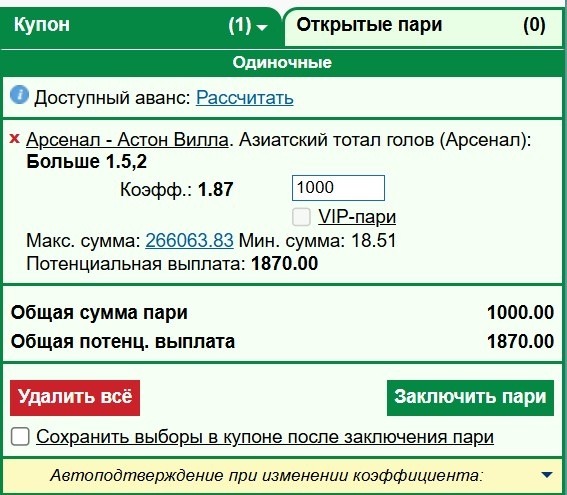The width and height of the screenshot is (567, 495).
Task: Open the Арсенал - Астон Вилла match link
Action: tap(127, 140)
